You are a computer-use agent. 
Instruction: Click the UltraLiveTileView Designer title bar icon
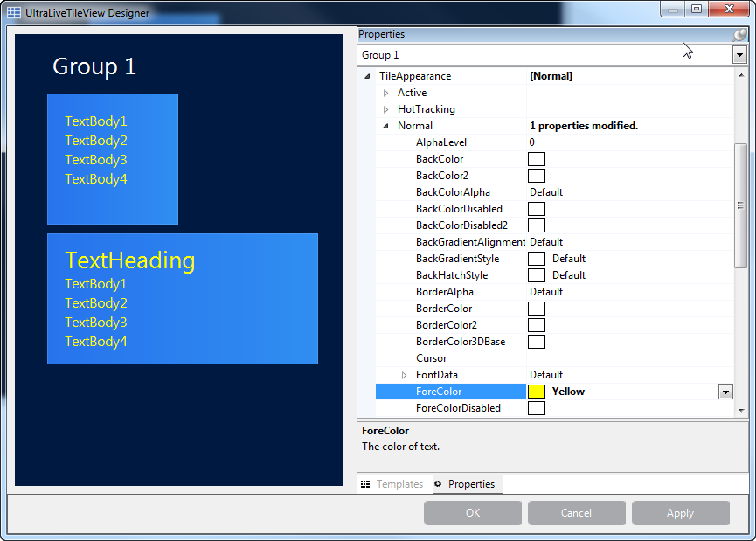(x=14, y=12)
